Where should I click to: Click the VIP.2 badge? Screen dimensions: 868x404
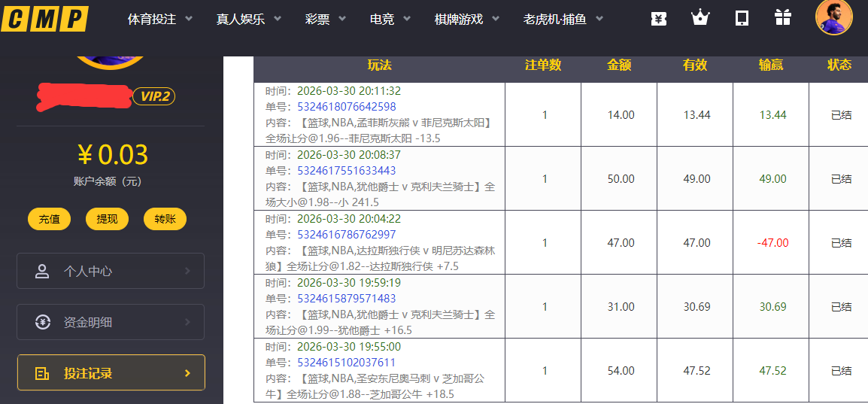click(x=154, y=97)
